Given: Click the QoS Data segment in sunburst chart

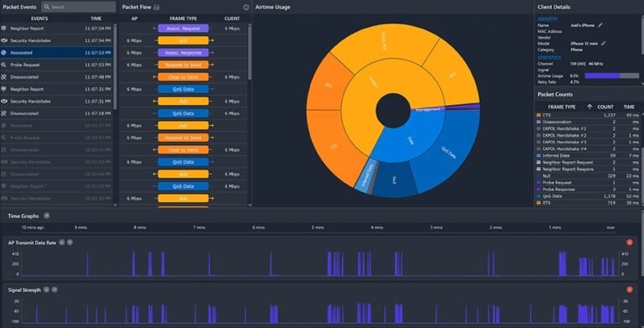Looking at the screenshot, I should (x=449, y=153).
